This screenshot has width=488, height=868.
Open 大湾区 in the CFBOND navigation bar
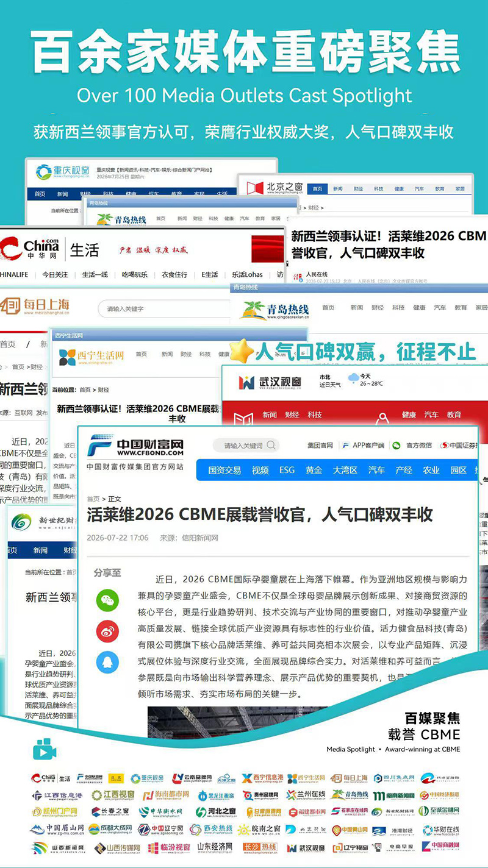[345, 470]
